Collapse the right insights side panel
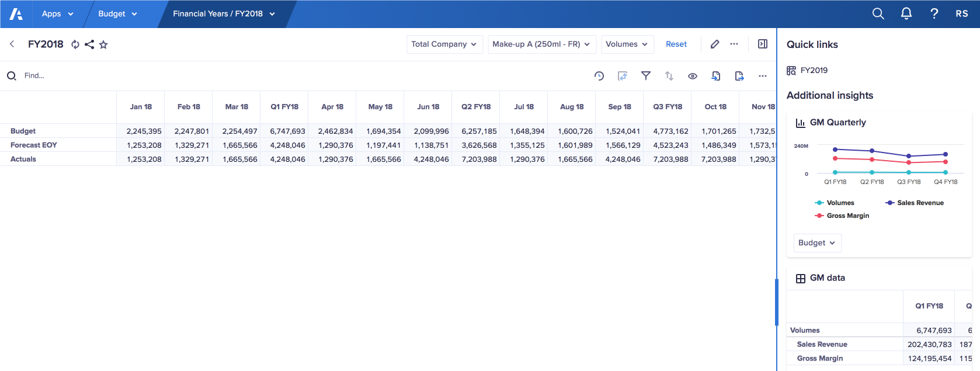The image size is (980, 371). (763, 44)
